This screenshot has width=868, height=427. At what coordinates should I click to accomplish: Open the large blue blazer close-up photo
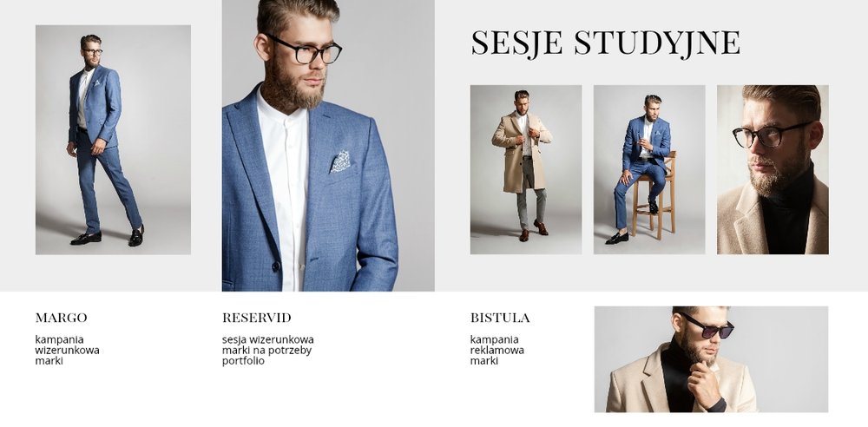(x=328, y=145)
